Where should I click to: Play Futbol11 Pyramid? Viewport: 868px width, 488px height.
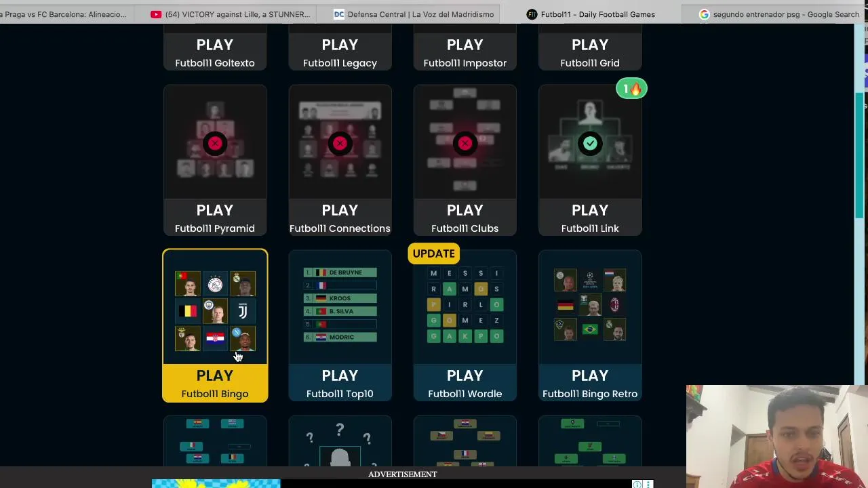pyautogui.click(x=215, y=218)
